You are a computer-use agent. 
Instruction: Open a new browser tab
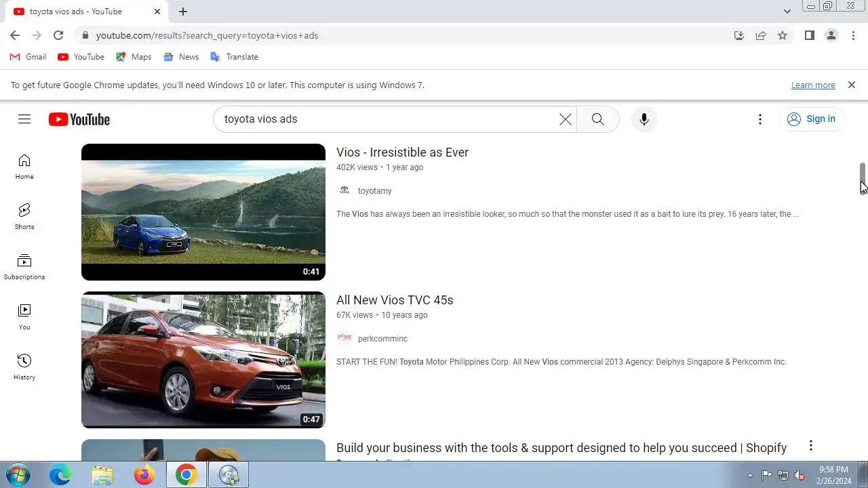coord(183,12)
